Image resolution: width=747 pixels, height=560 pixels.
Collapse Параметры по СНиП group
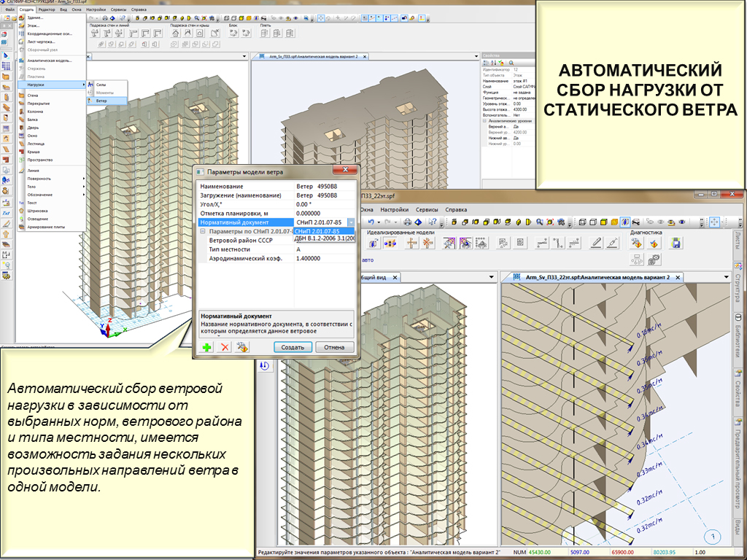203,230
